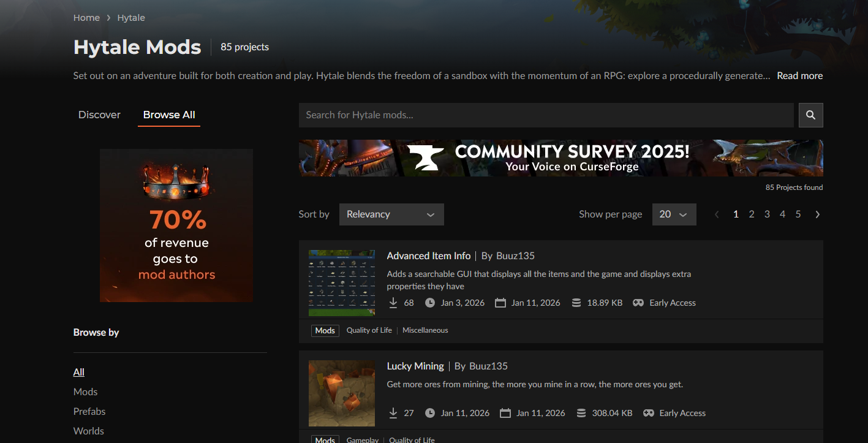Click clock icon beside Jan 3, 2026
This screenshot has width=868, height=443.
point(430,303)
